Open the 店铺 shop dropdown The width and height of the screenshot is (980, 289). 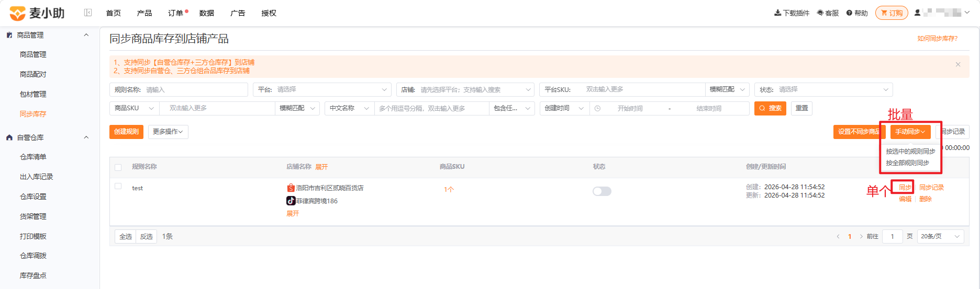pos(465,89)
